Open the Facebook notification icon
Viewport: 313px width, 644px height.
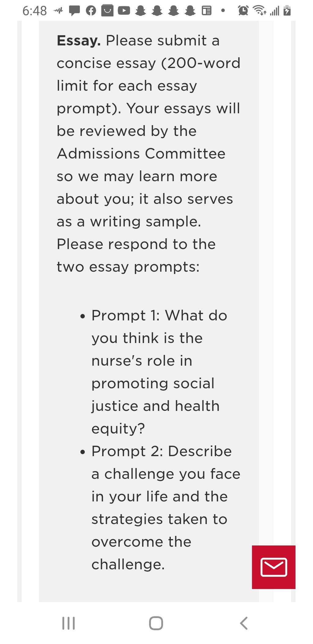91,11
